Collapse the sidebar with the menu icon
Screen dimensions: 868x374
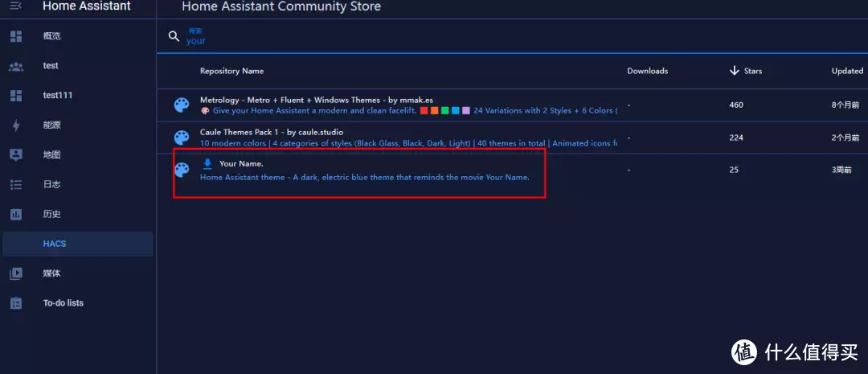[x=16, y=6]
